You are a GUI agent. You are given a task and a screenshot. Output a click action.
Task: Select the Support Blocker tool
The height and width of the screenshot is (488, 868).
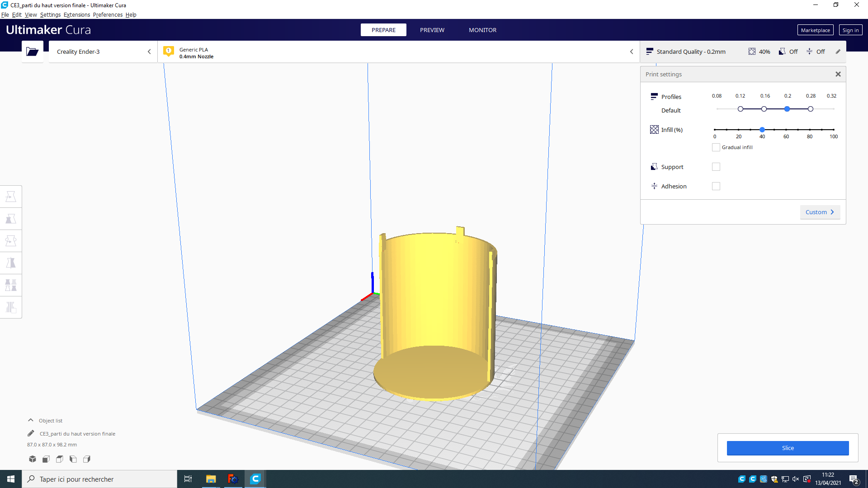click(x=11, y=307)
